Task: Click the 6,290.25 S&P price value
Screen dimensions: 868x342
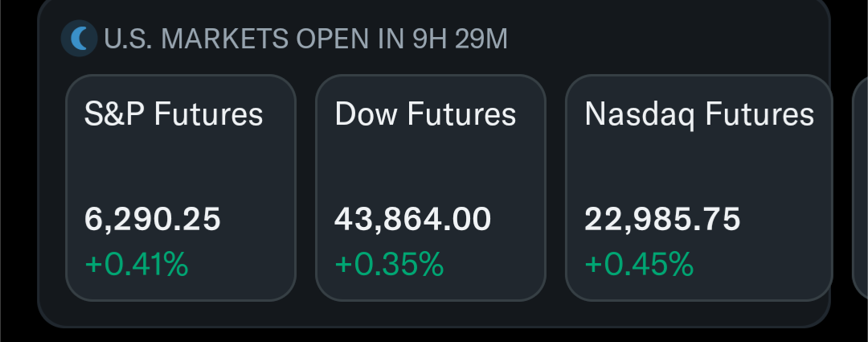Action: tap(152, 219)
